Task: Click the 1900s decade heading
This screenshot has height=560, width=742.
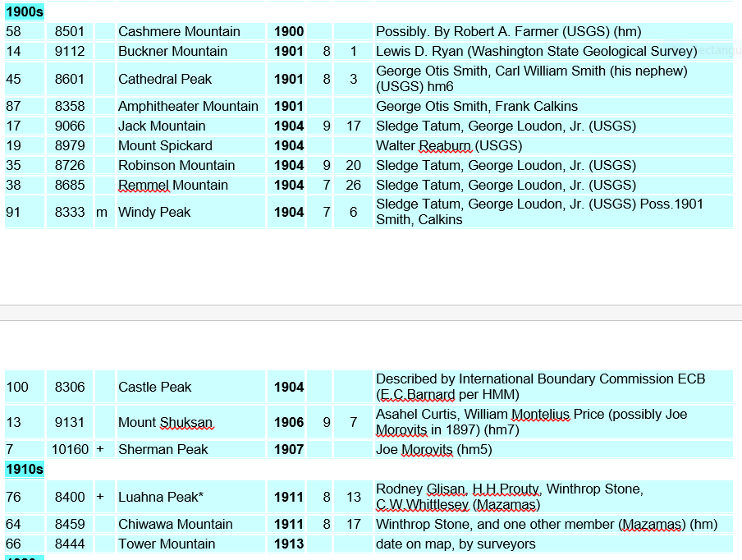Action: (x=25, y=11)
